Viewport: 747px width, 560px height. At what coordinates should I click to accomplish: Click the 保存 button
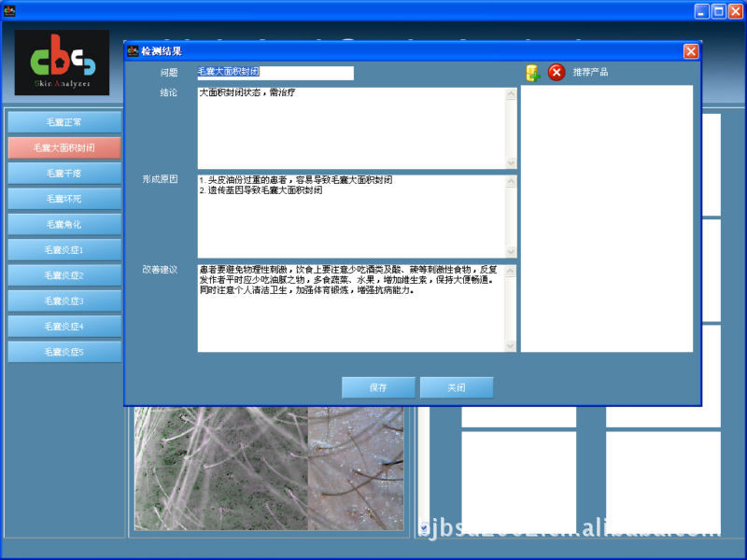[378, 387]
